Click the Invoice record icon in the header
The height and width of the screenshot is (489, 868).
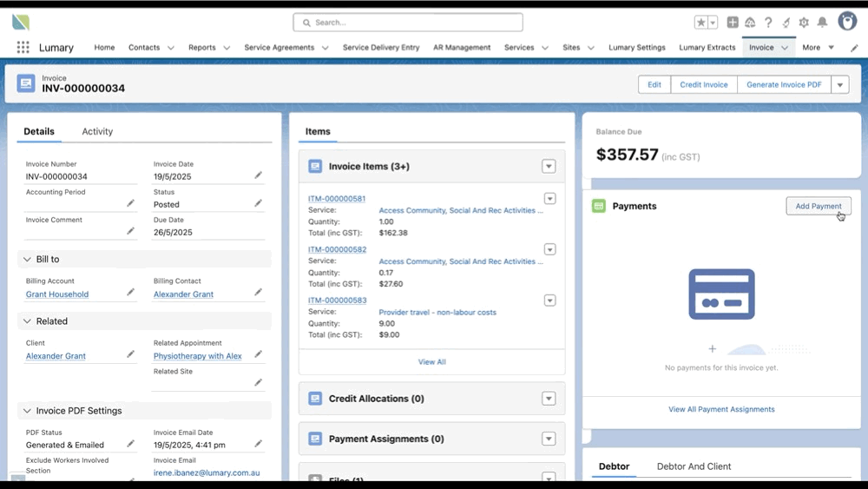point(25,83)
